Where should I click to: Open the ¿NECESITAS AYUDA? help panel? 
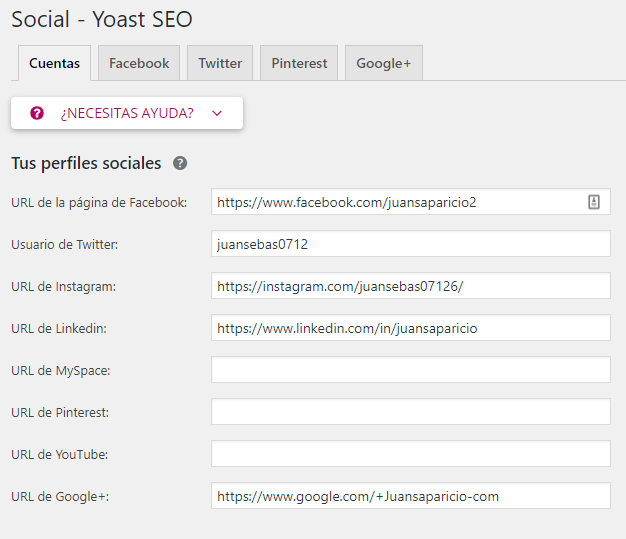(x=127, y=113)
